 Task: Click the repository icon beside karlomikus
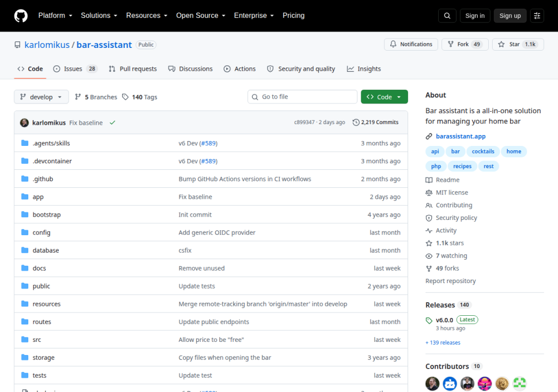click(x=17, y=45)
